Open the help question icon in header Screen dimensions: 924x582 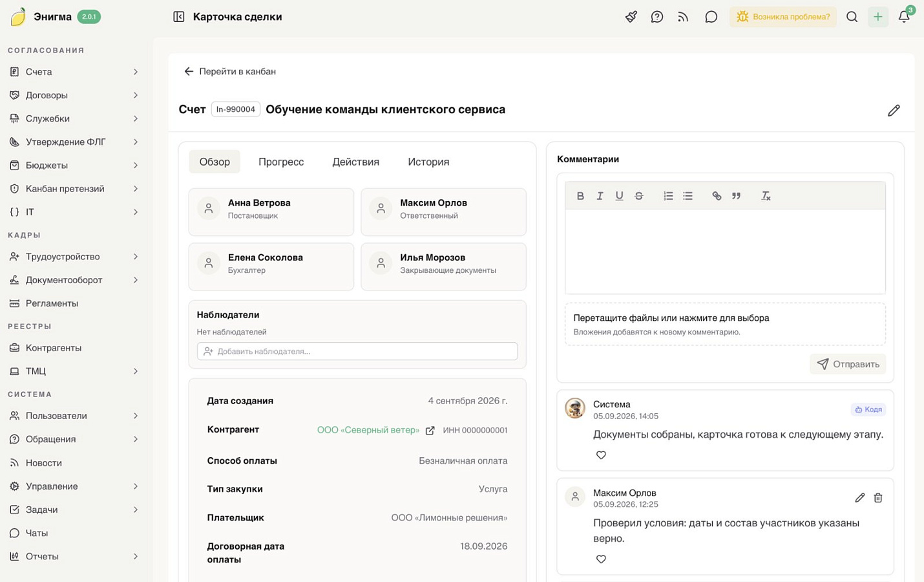pyautogui.click(x=657, y=17)
